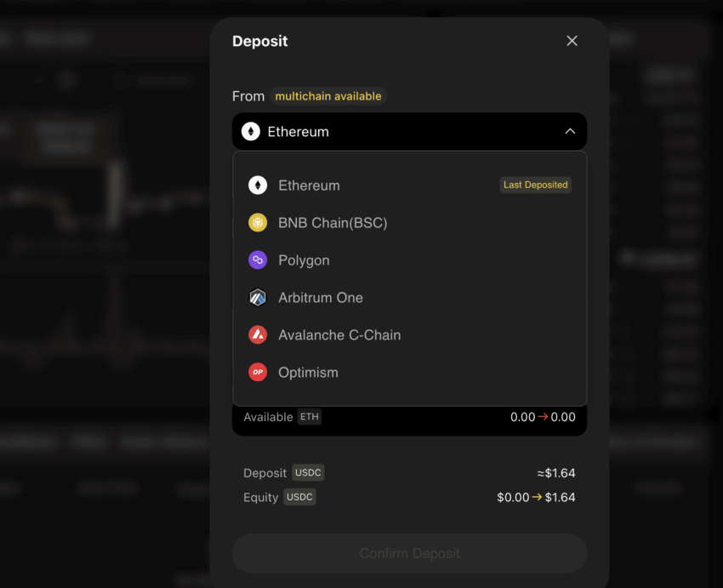This screenshot has width=723, height=588.
Task: Open the Ethereum source chain selector
Action: tap(409, 131)
